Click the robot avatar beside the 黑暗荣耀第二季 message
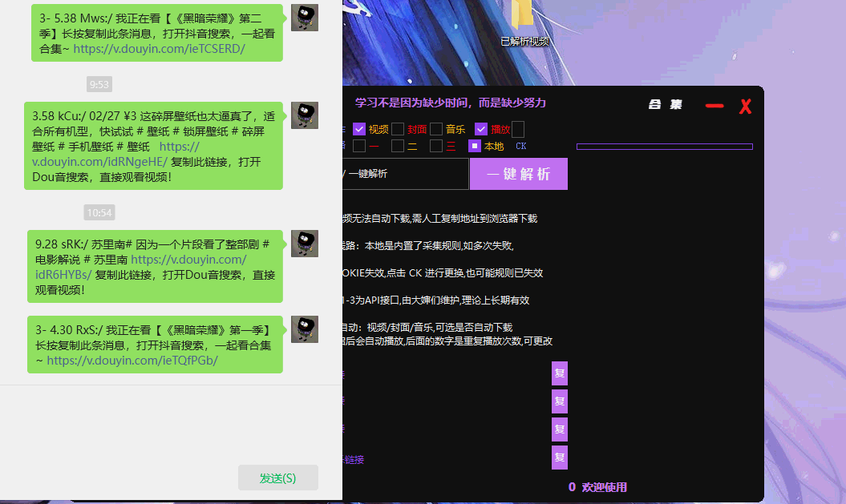This screenshot has height=504, width=846. [x=304, y=18]
